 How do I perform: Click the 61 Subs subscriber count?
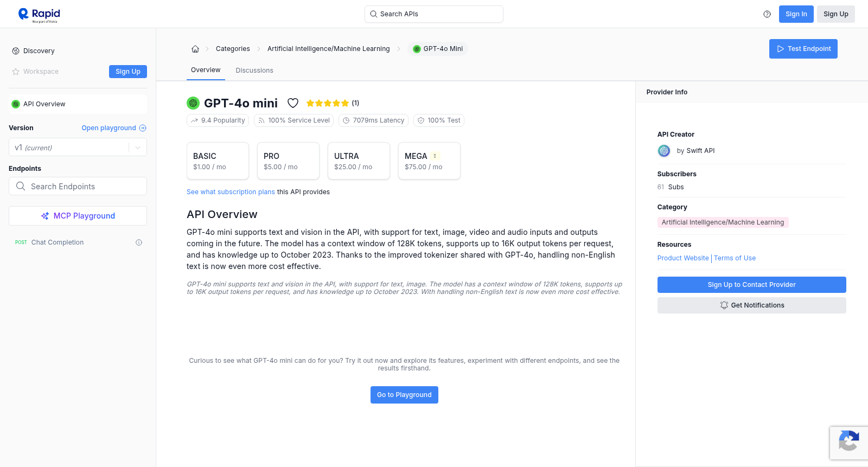tap(671, 187)
